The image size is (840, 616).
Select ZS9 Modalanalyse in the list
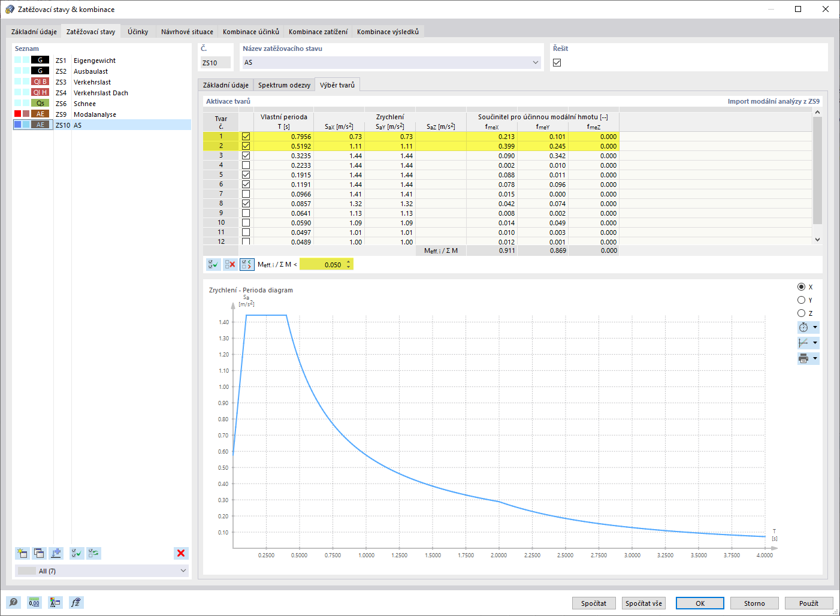click(95, 114)
